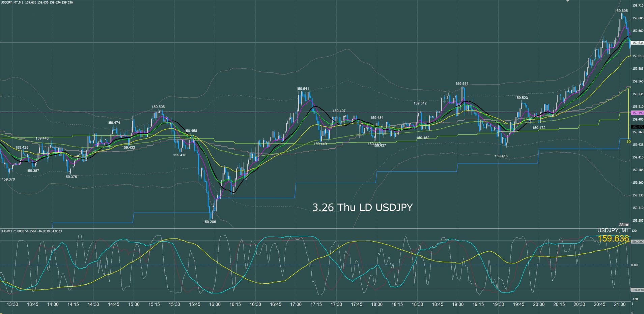Select the 159.286 swing low label
644x314 pixels.
209,222
